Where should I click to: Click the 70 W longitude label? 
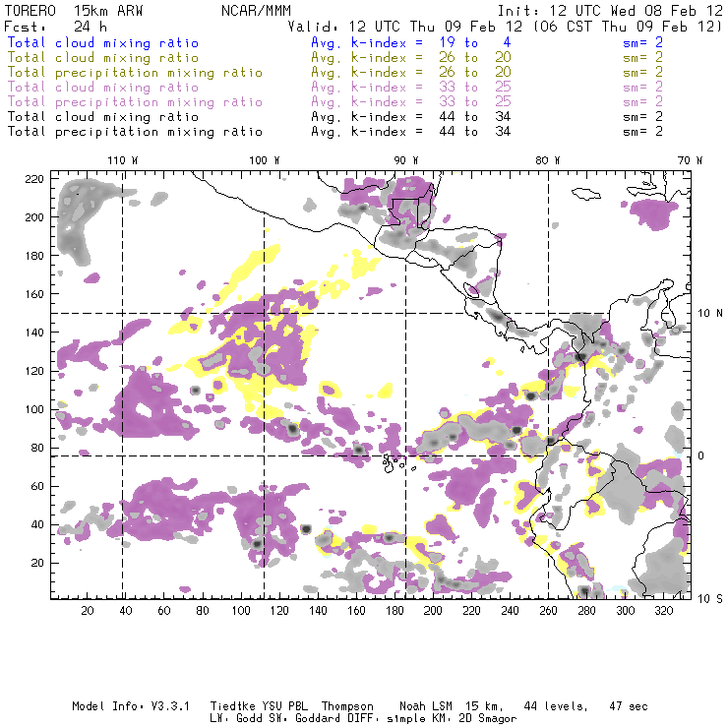pos(691,160)
